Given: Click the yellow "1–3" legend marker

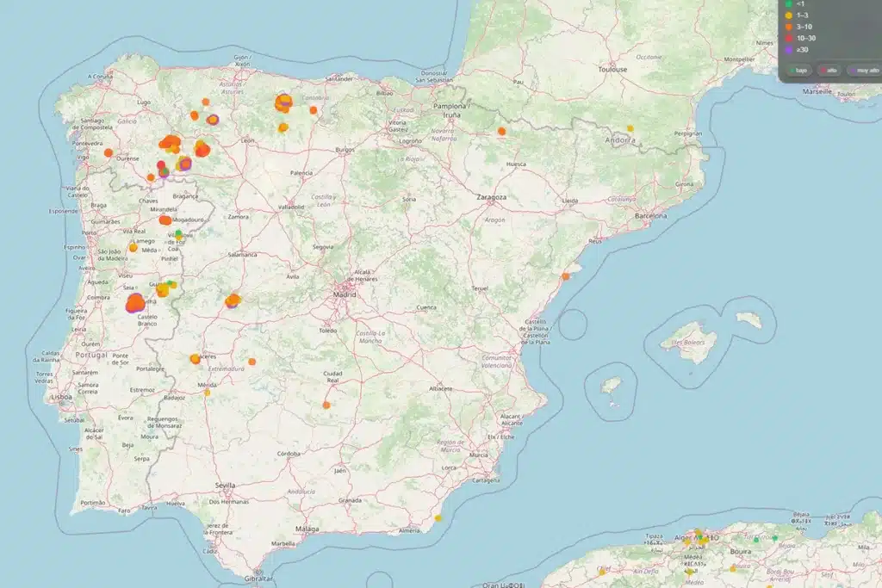Looking at the screenshot, I should [788, 15].
